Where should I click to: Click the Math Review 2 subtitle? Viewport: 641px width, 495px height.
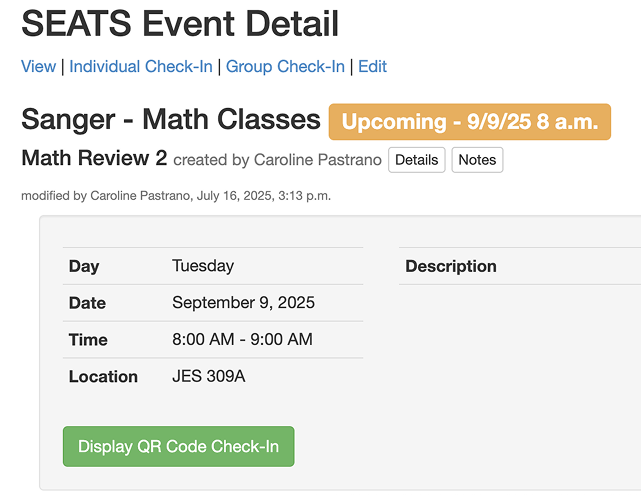94,158
